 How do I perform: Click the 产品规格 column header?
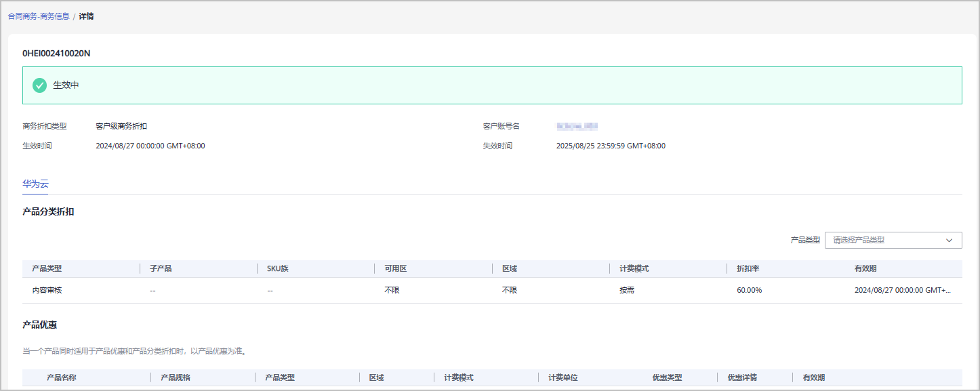point(175,377)
